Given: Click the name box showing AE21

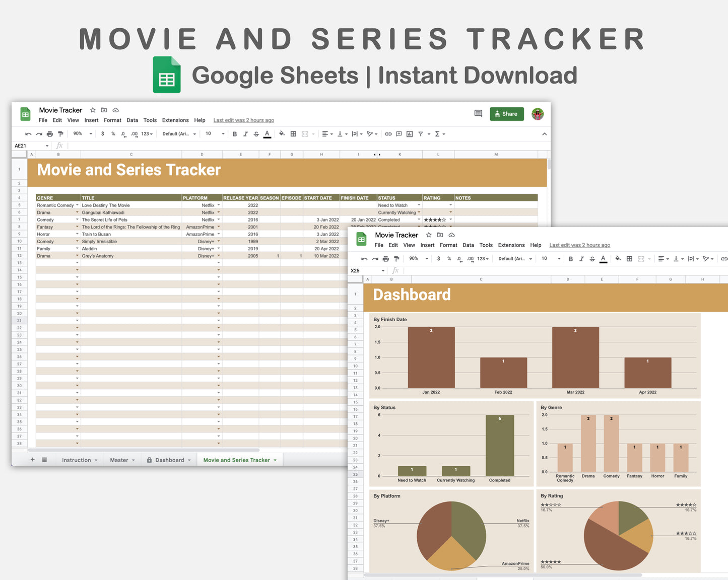Looking at the screenshot, I should tap(30, 146).
